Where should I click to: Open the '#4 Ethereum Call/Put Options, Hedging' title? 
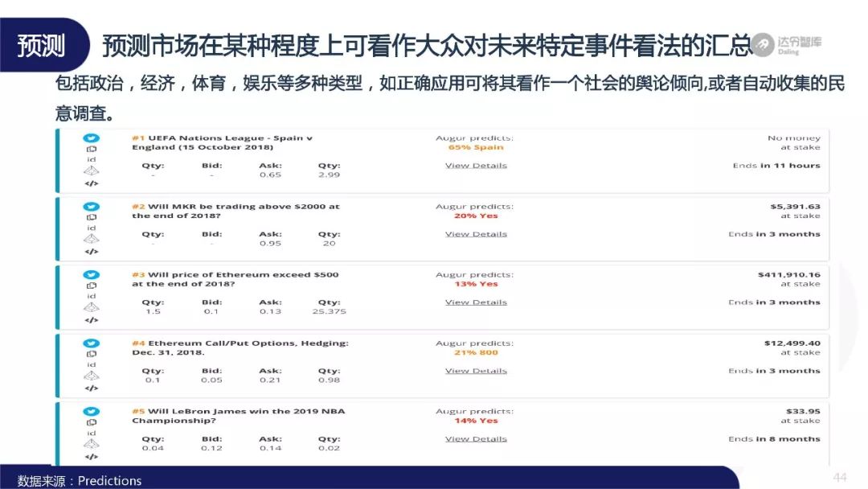pos(240,347)
